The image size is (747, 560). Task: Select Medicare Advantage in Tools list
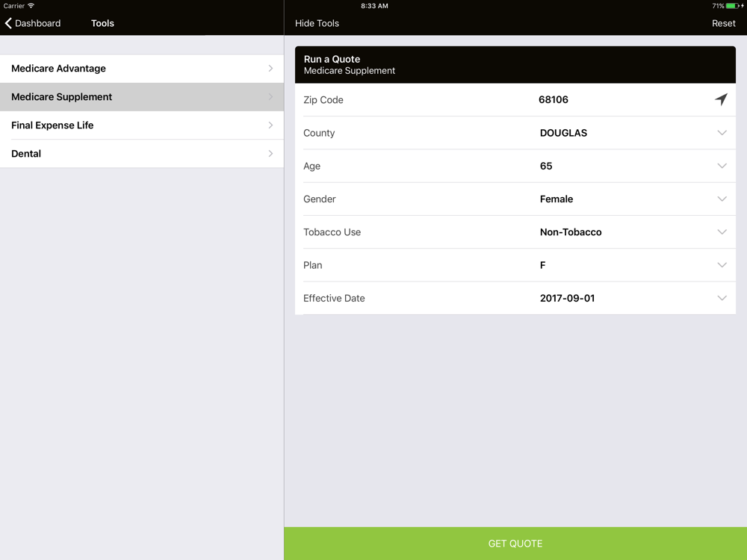point(142,69)
